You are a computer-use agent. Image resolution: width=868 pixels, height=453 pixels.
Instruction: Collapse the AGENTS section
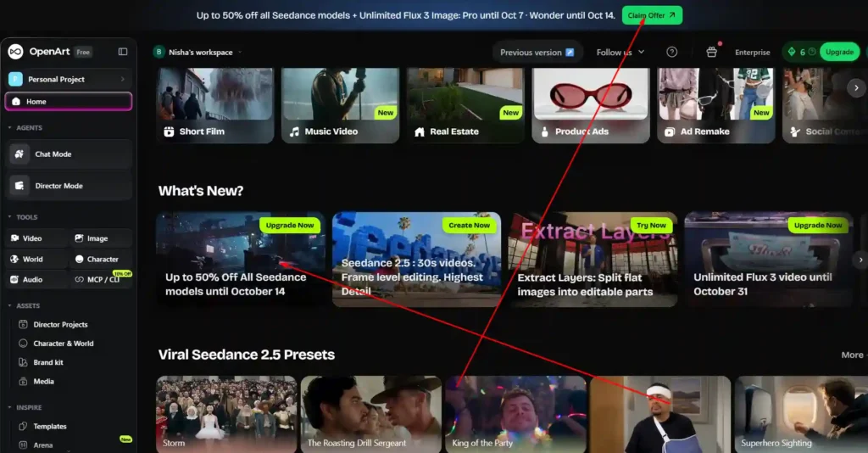tap(25, 128)
